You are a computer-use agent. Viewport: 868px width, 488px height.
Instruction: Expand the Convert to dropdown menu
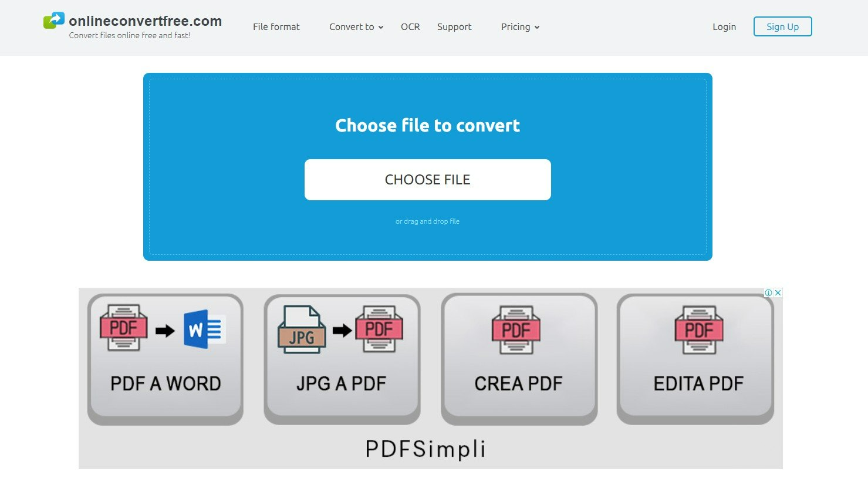[x=356, y=27]
